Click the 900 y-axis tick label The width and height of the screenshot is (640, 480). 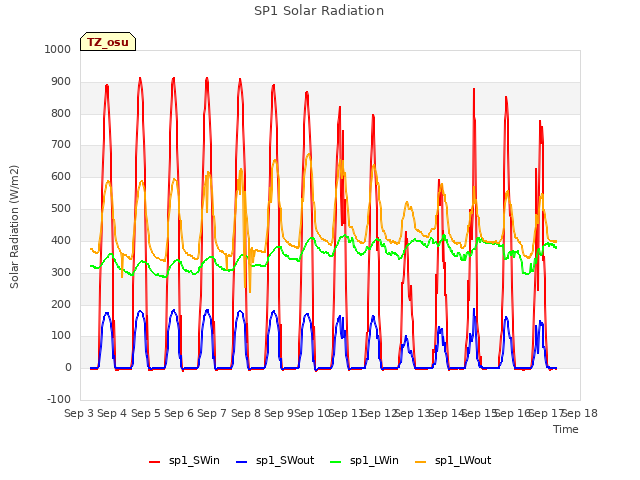pyautogui.click(x=61, y=82)
